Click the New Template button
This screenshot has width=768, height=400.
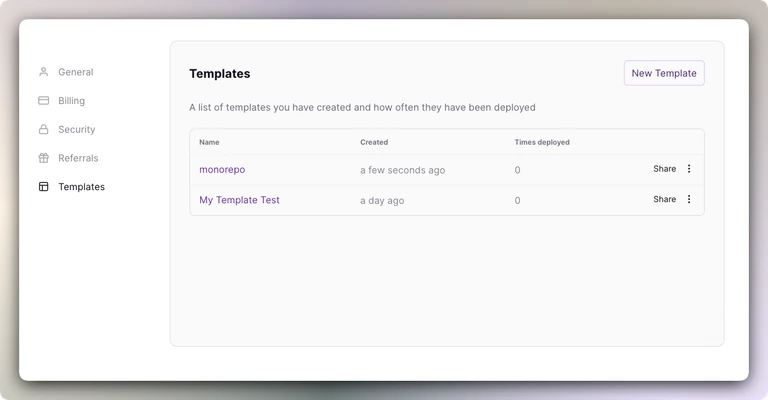point(664,73)
